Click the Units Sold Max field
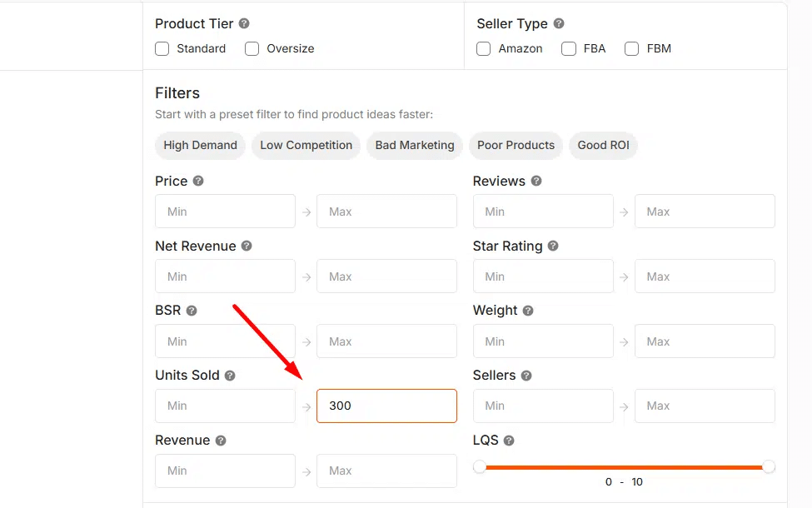This screenshot has width=812, height=508. pyautogui.click(x=386, y=406)
